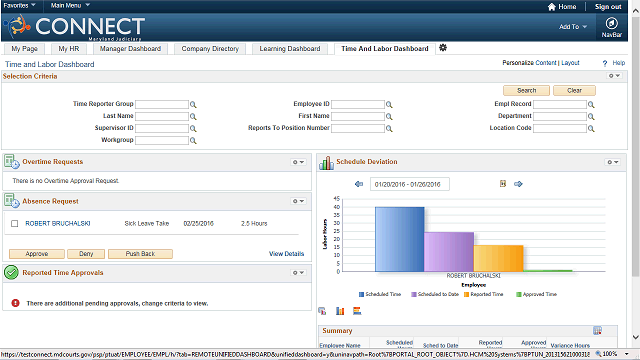
Task: Click the Reported Time Approvals checkmark icon
Action: click(11, 272)
